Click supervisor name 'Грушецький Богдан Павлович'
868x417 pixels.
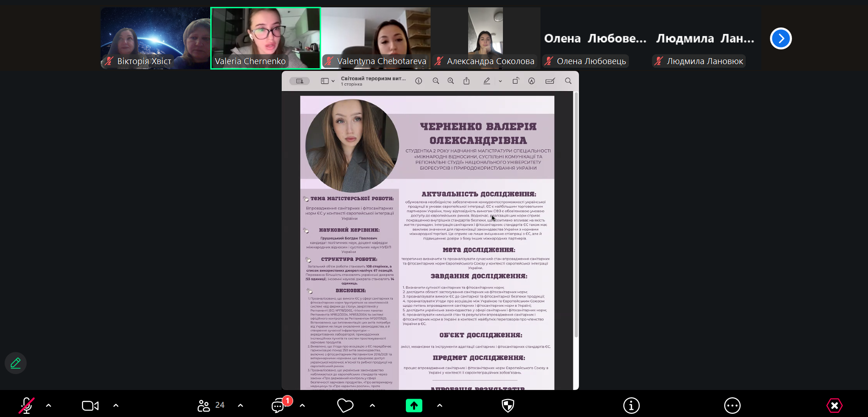[349, 238]
